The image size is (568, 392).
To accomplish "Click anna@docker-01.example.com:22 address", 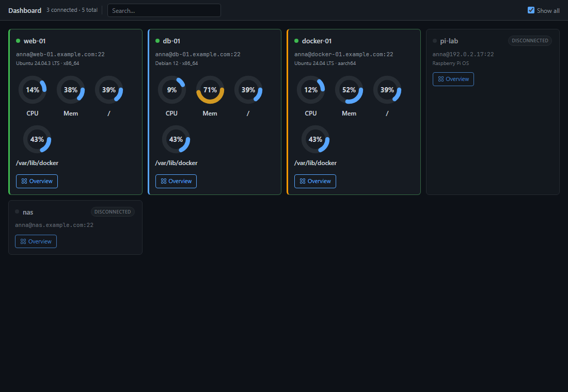I will (x=343, y=54).
